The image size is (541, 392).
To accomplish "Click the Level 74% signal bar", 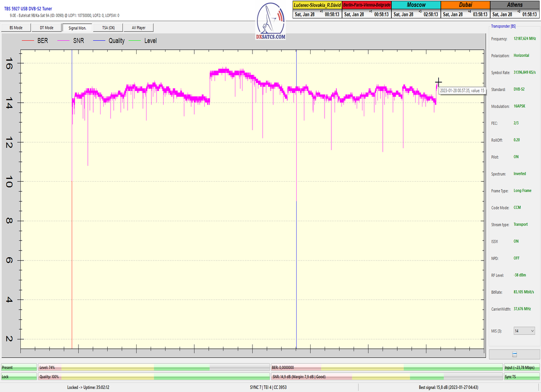I will (x=153, y=368).
